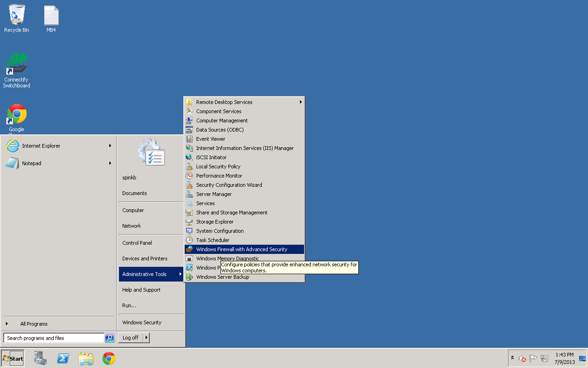Focus the Search programs and files box
This screenshot has width=588, height=368.
click(54, 338)
